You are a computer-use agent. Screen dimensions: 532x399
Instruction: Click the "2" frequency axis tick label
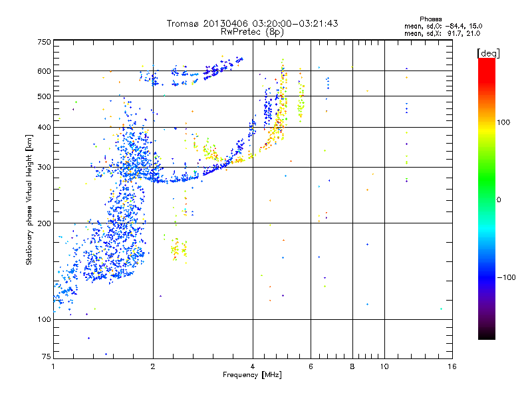[x=153, y=366]
